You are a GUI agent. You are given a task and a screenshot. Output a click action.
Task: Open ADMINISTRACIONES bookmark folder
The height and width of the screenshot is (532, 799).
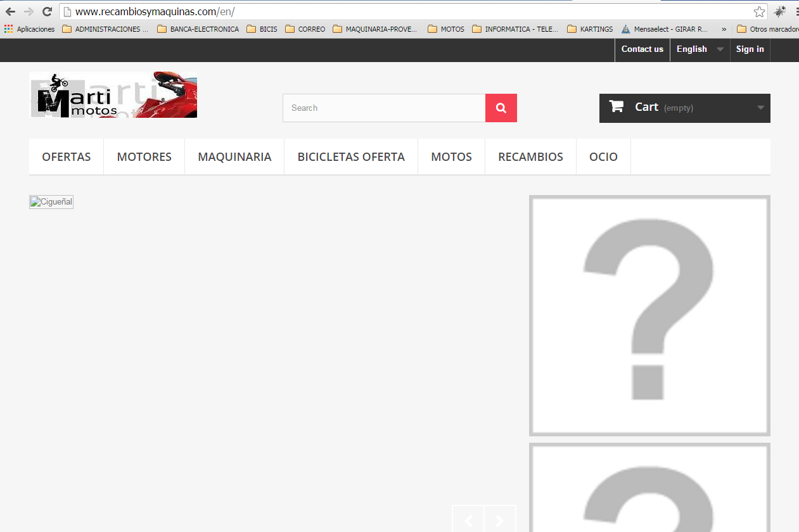click(x=105, y=29)
